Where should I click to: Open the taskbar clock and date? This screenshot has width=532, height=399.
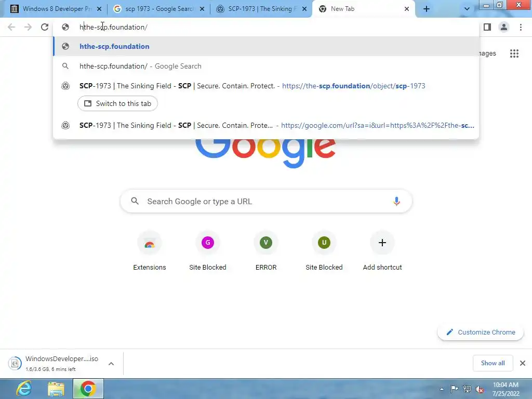pyautogui.click(x=506, y=389)
